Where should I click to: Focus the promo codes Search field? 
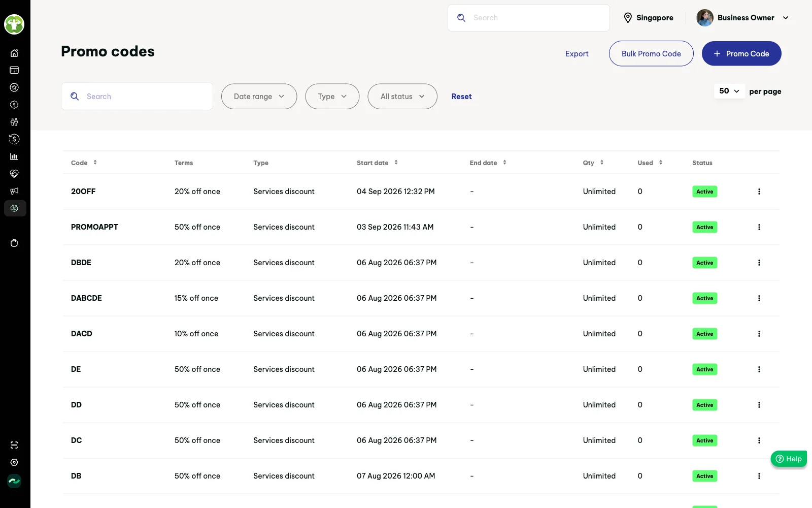click(137, 97)
